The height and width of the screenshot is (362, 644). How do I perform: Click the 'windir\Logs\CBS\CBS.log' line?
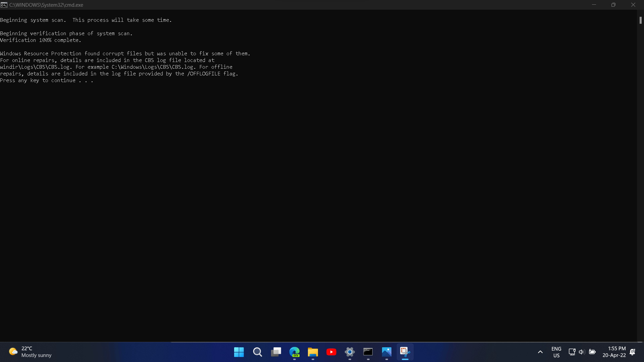116,67
